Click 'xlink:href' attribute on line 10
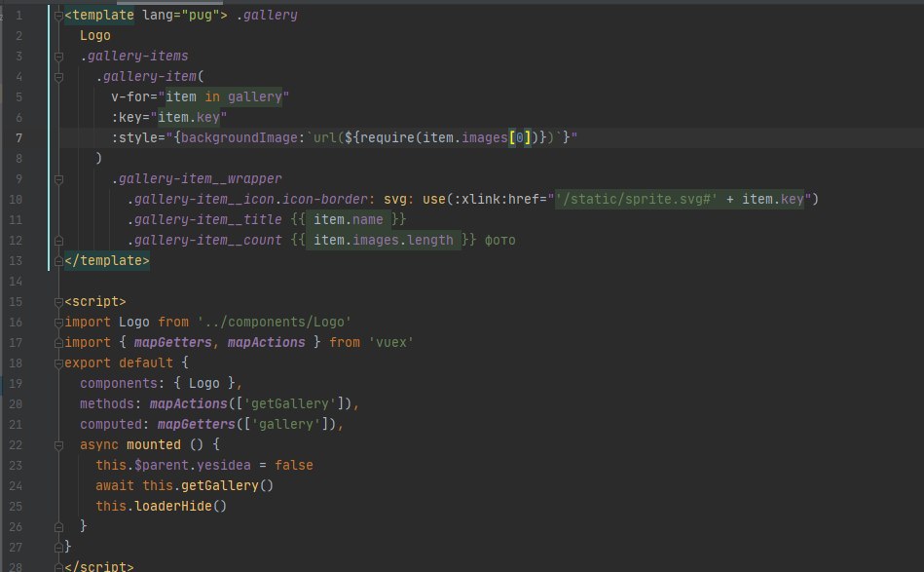 (x=500, y=200)
